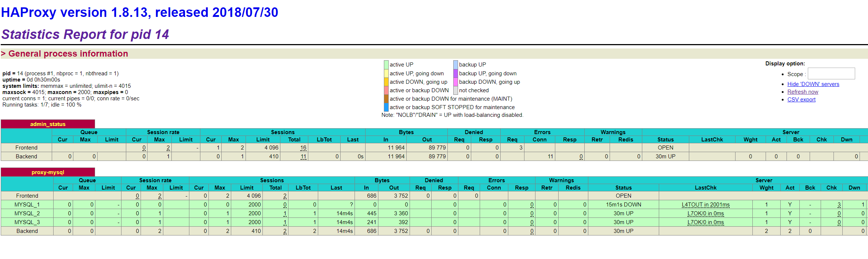Click the General process information heading
868x259 pixels.
[x=68, y=54]
